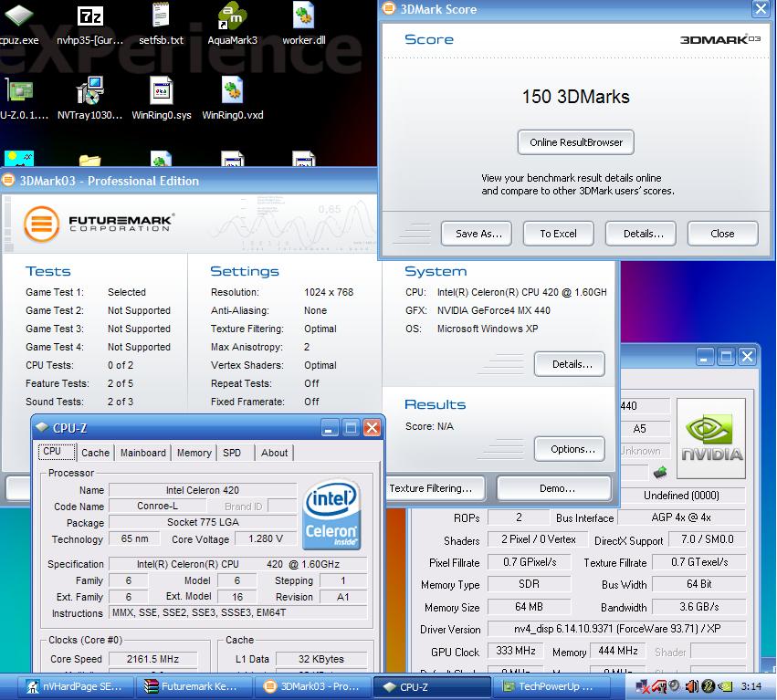This screenshot has width=777, height=700.
Task: Click the GPU Clock 333 MHz field
Action: (515, 651)
